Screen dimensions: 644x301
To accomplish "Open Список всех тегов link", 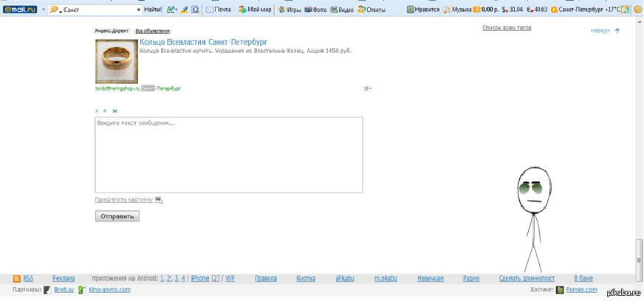I will [507, 28].
